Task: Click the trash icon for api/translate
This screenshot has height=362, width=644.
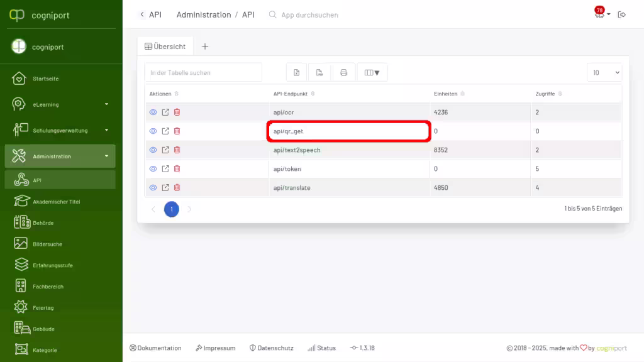Action: point(177,188)
